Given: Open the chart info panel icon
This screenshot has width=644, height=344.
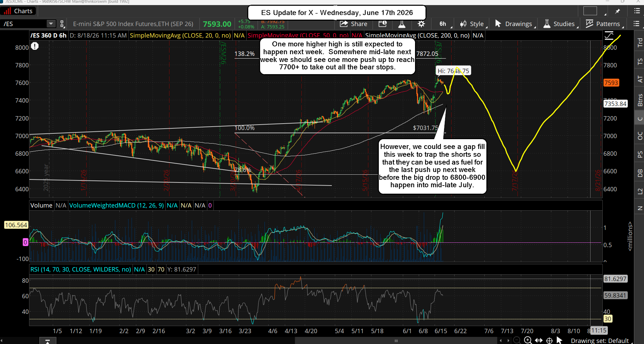Looking at the screenshot, I should pyautogui.click(x=383, y=24).
